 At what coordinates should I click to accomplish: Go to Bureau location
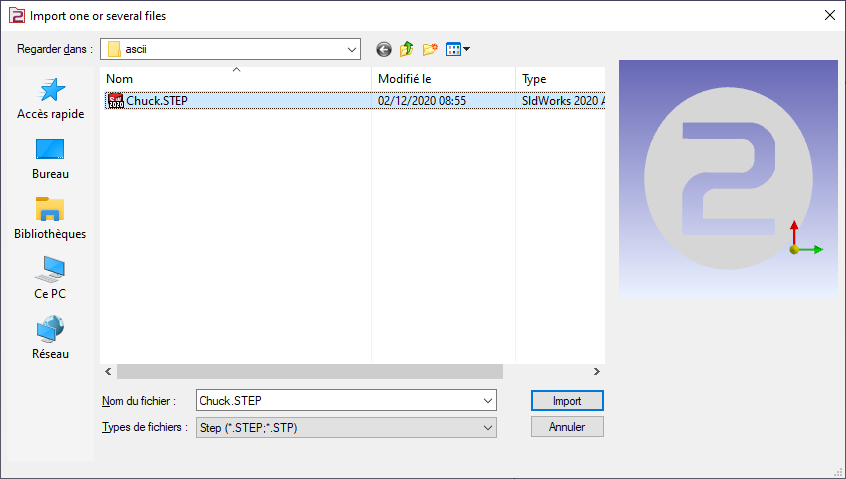pos(50,159)
